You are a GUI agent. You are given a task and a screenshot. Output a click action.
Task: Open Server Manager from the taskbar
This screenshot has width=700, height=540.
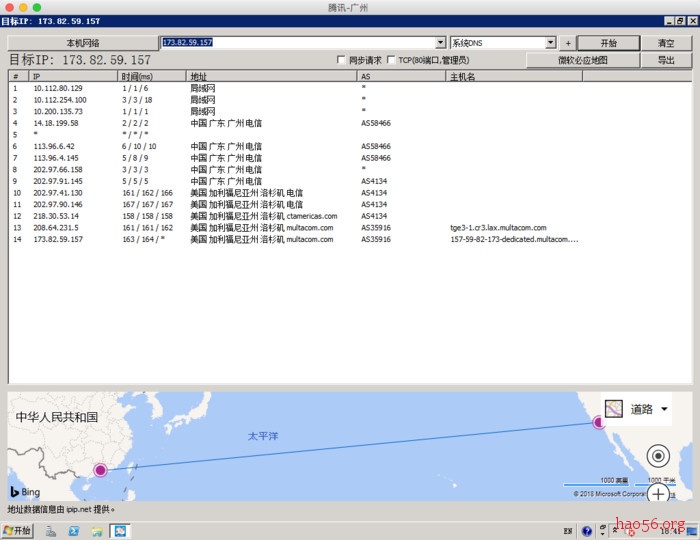pyautogui.click(x=51, y=531)
